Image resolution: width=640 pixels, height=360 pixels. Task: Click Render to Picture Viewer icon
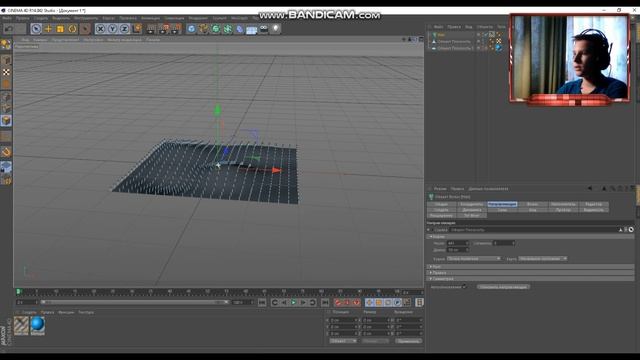(164, 29)
